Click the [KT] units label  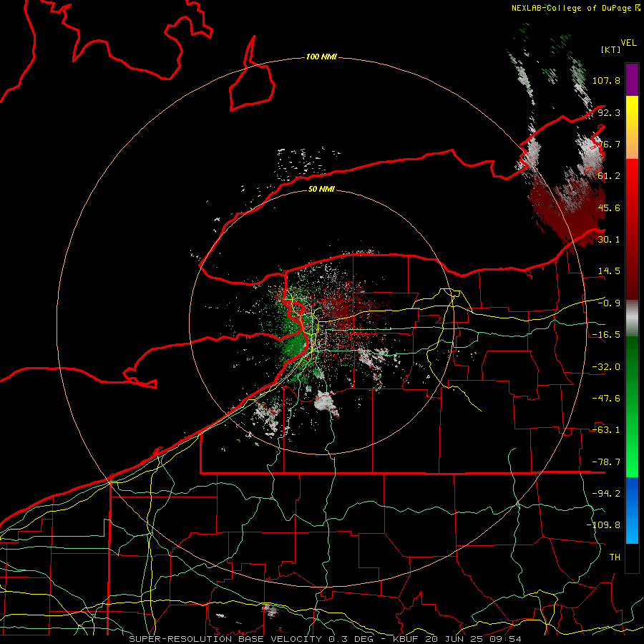[x=611, y=49]
